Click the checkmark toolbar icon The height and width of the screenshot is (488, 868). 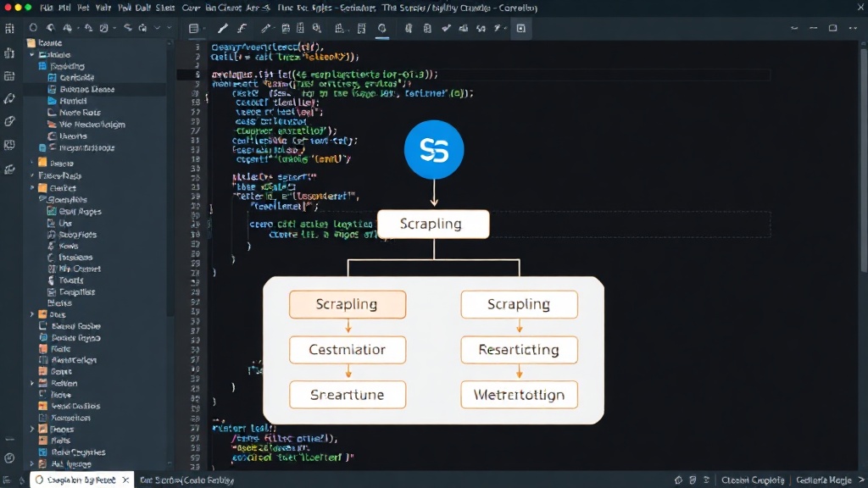tap(446, 28)
